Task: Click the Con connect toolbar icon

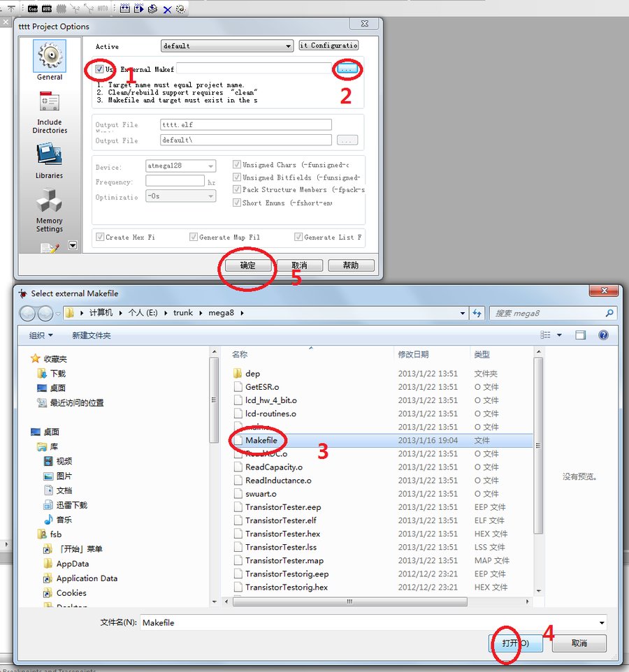Action: point(32,8)
